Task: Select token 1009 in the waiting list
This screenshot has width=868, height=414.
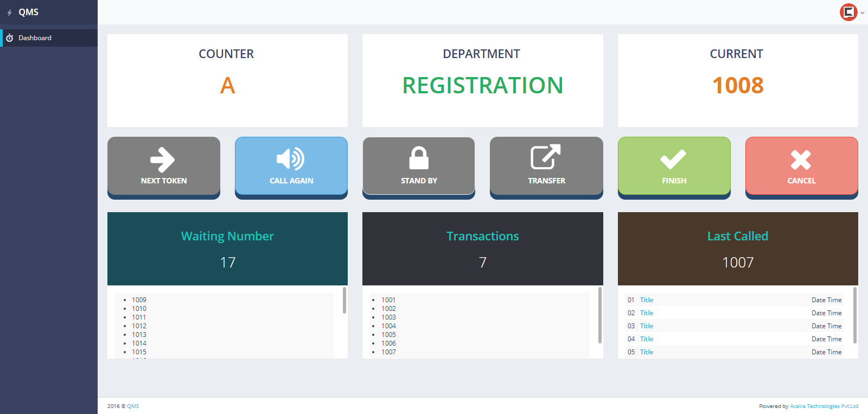Action: tap(139, 300)
